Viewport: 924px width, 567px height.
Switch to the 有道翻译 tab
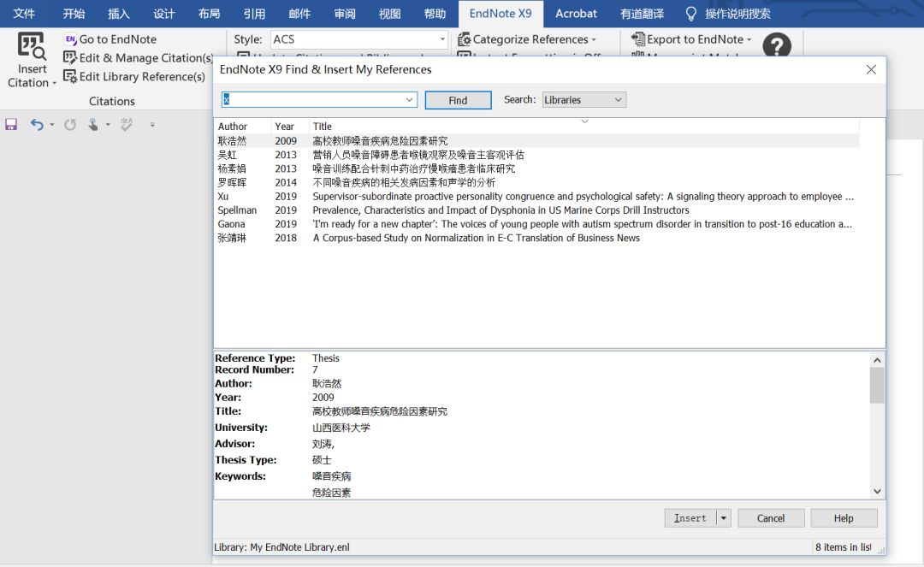coord(643,14)
